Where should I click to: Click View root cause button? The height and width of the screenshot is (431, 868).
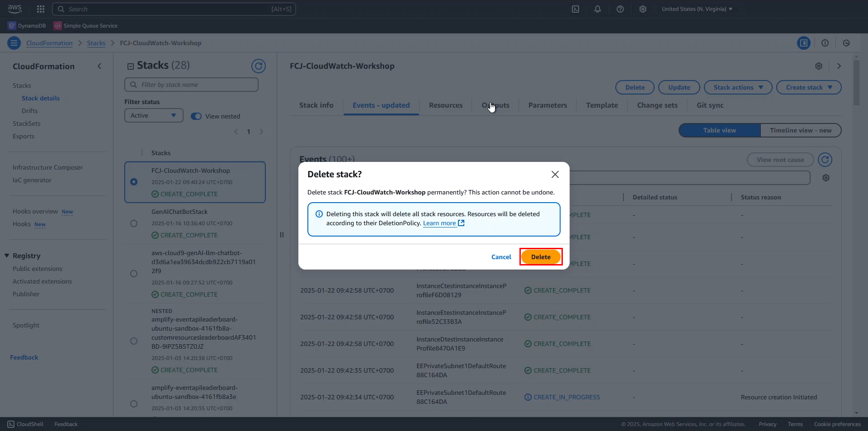780,160
